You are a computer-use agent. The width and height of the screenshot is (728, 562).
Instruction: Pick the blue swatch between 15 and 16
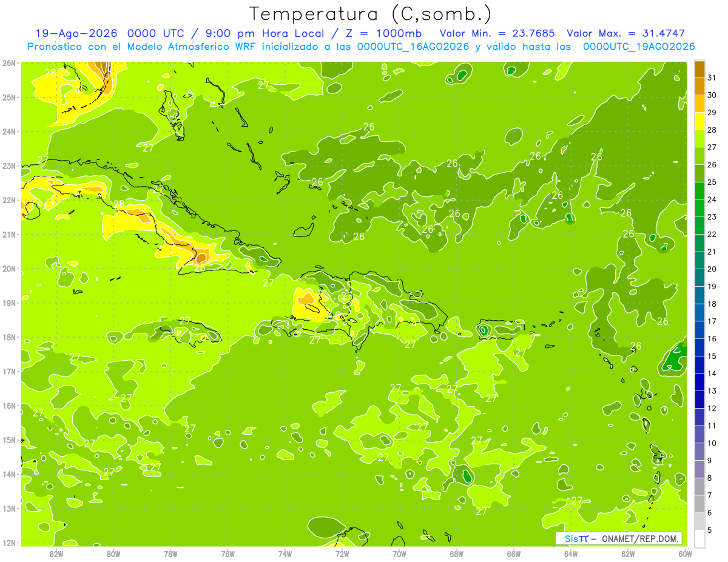click(x=700, y=347)
